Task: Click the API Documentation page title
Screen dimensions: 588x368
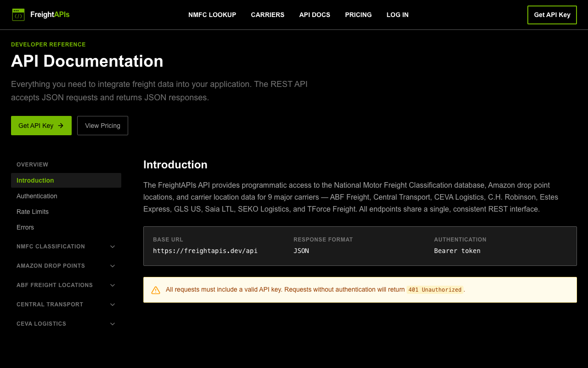Action: click(x=87, y=61)
